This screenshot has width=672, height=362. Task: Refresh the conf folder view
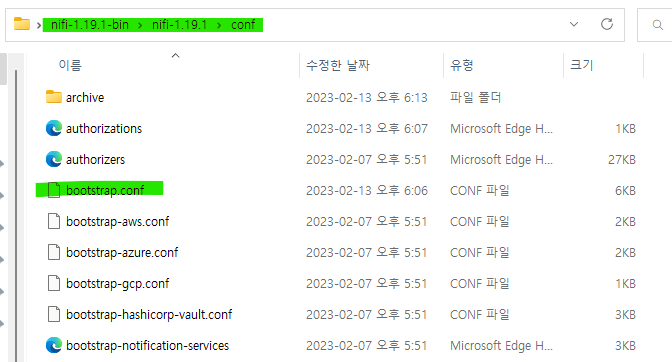tap(606, 24)
